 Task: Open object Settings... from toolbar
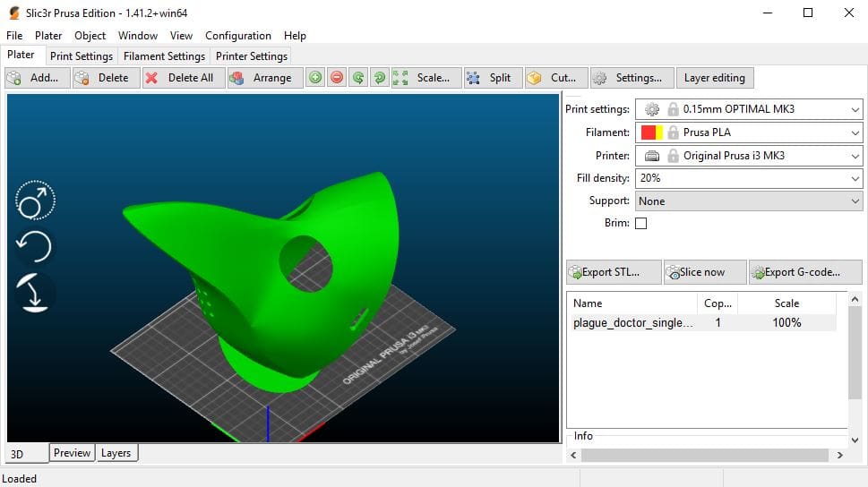click(632, 78)
